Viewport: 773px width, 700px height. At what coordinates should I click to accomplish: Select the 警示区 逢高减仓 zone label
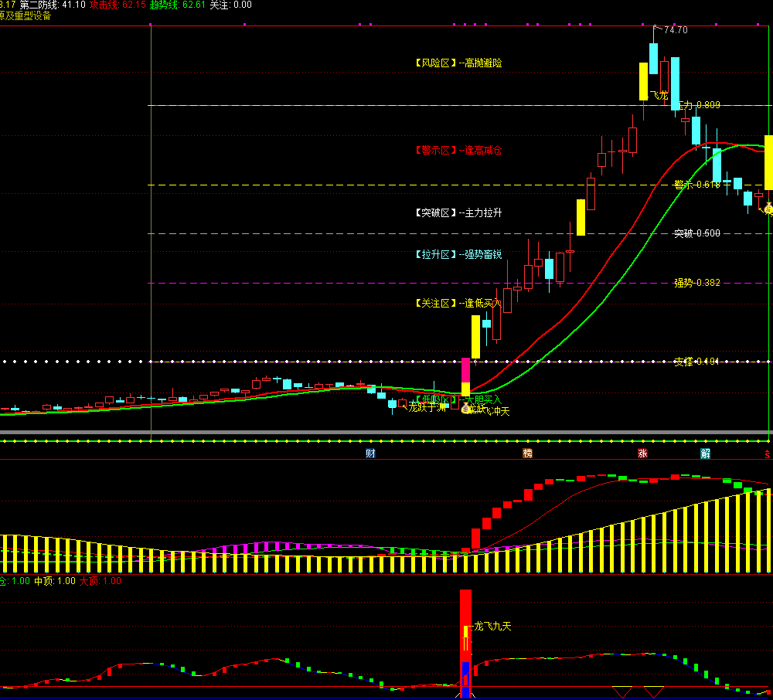click(x=458, y=151)
